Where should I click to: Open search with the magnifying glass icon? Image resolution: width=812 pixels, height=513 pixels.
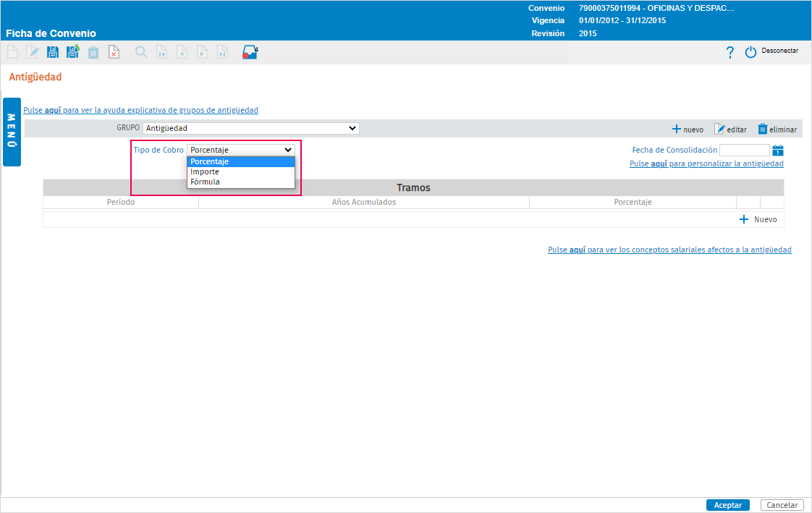click(141, 52)
